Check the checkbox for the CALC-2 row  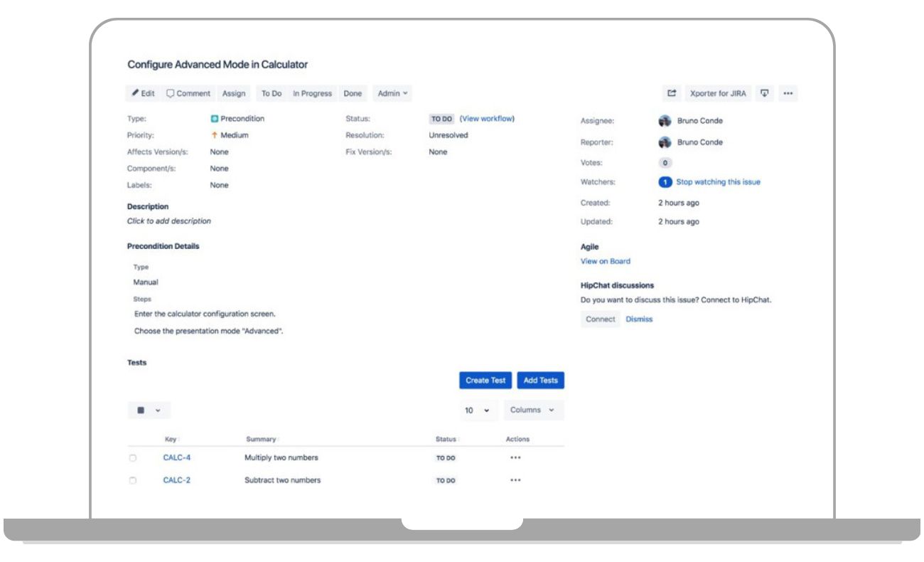133,481
